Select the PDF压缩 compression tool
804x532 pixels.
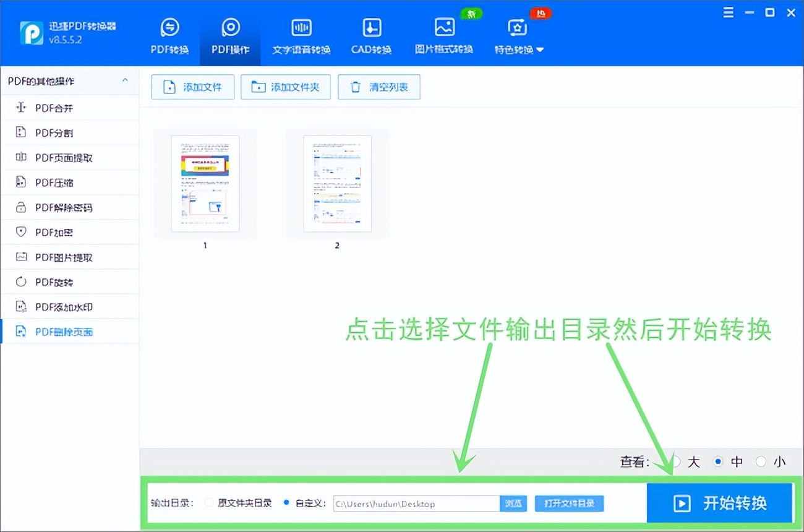53,182
